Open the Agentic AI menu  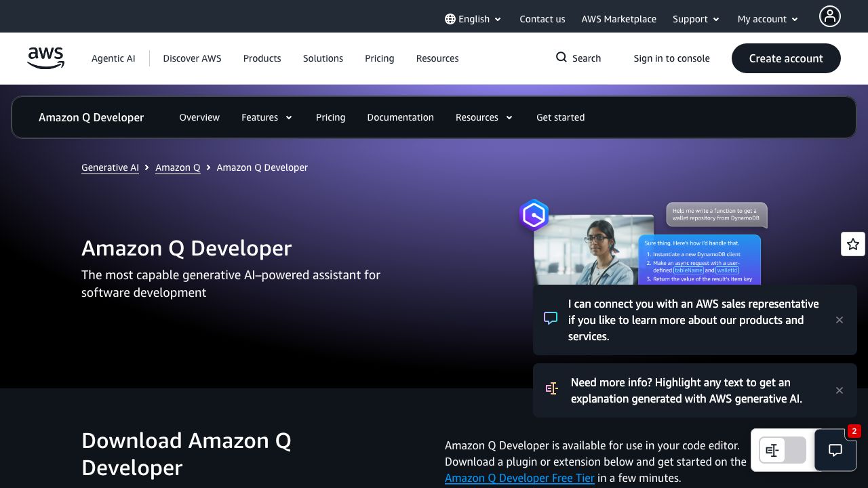click(x=113, y=58)
